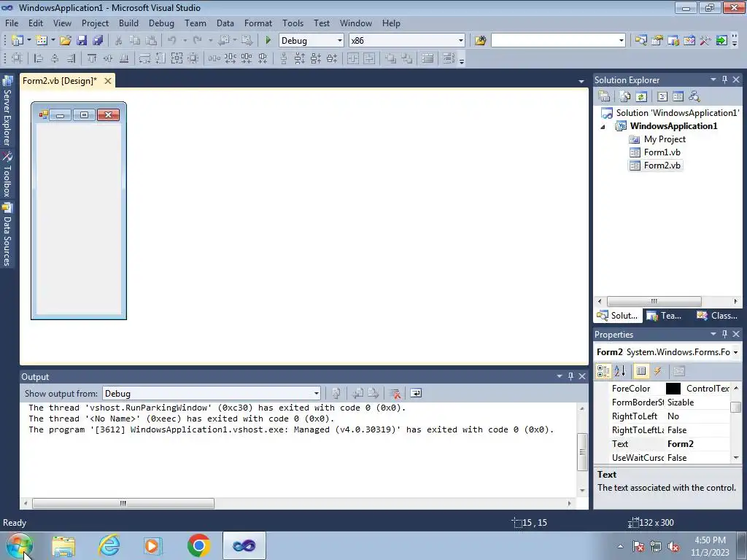Save the current file with floppy icon
This screenshot has width=747, height=560.
[x=82, y=41]
